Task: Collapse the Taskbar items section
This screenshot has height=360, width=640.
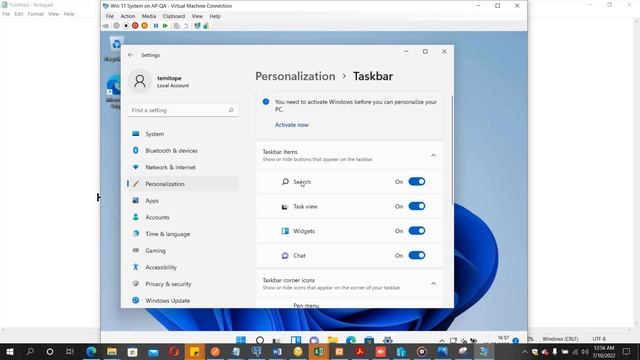Action: tap(433, 155)
